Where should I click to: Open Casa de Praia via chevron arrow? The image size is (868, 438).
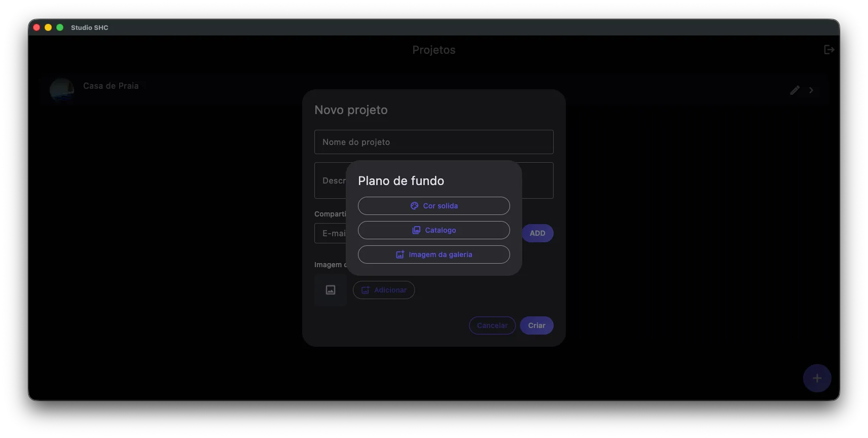coord(811,90)
